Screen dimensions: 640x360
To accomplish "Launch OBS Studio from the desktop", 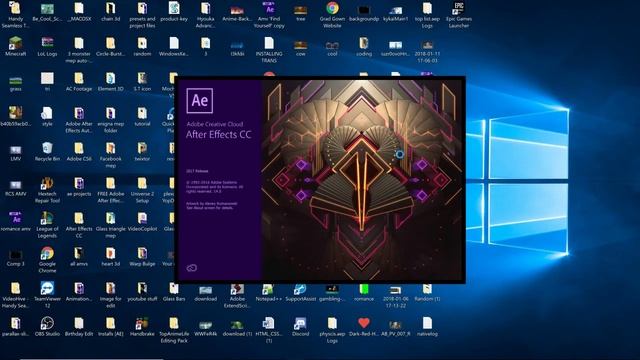I will point(47,327).
